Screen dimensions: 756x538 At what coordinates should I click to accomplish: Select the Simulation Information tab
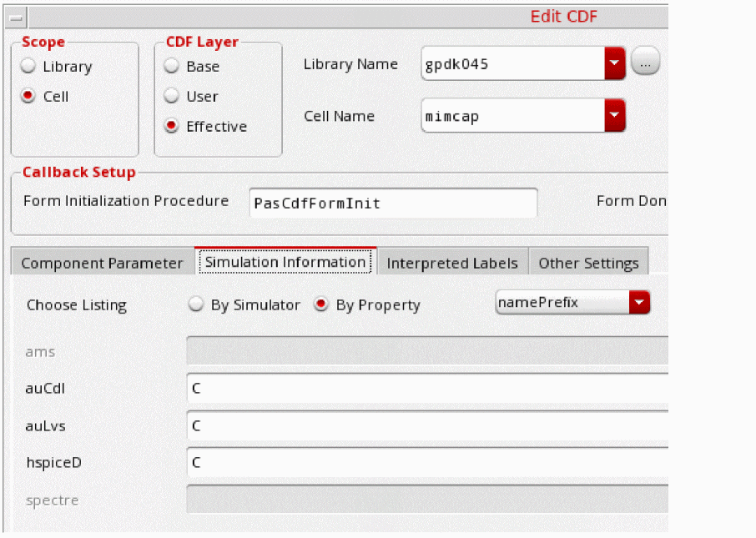[x=285, y=262]
